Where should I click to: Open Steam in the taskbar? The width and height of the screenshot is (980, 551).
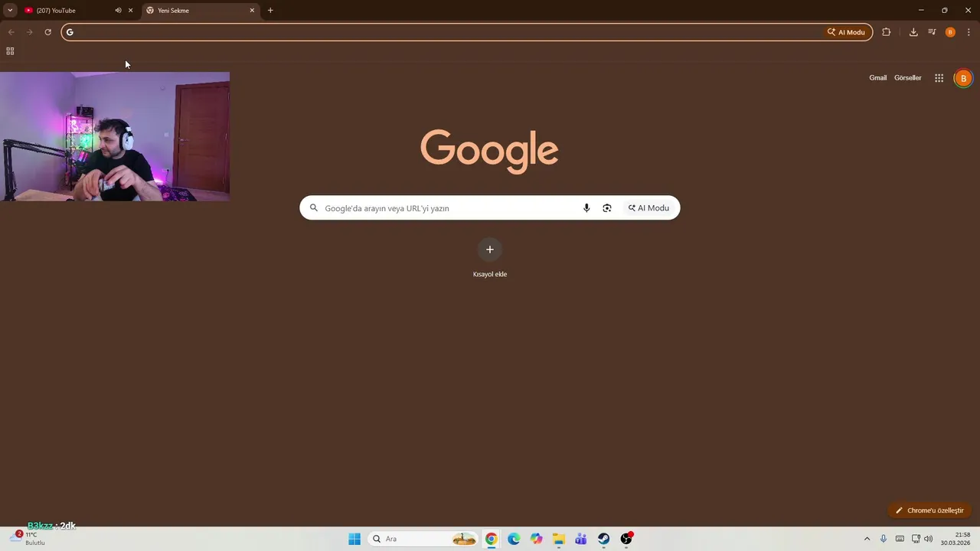(x=603, y=539)
